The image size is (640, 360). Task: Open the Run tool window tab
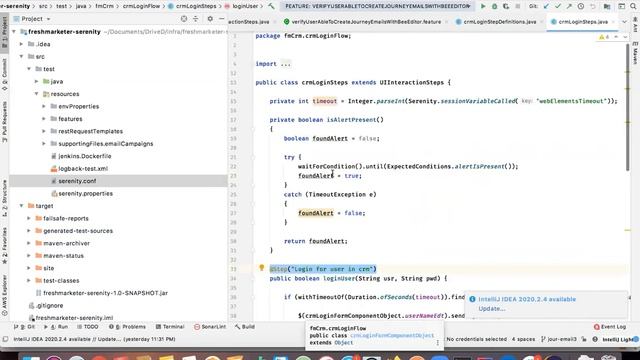(56, 327)
